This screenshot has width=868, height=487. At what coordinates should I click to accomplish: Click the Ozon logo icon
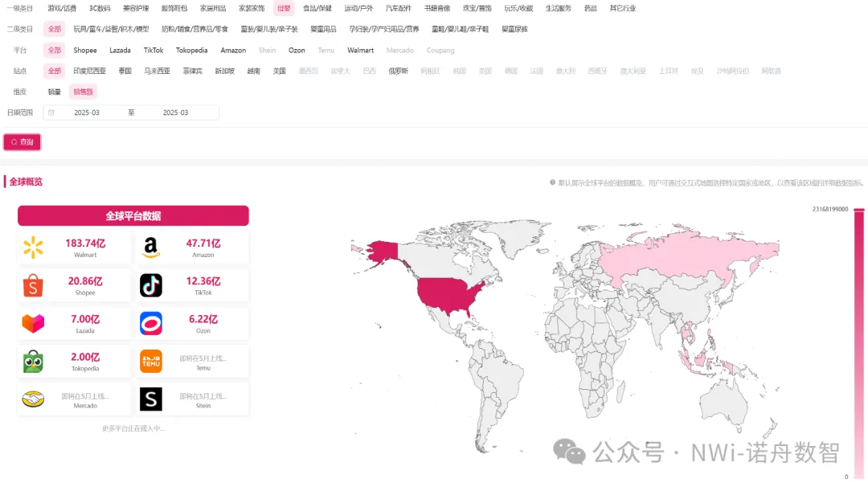pos(151,323)
